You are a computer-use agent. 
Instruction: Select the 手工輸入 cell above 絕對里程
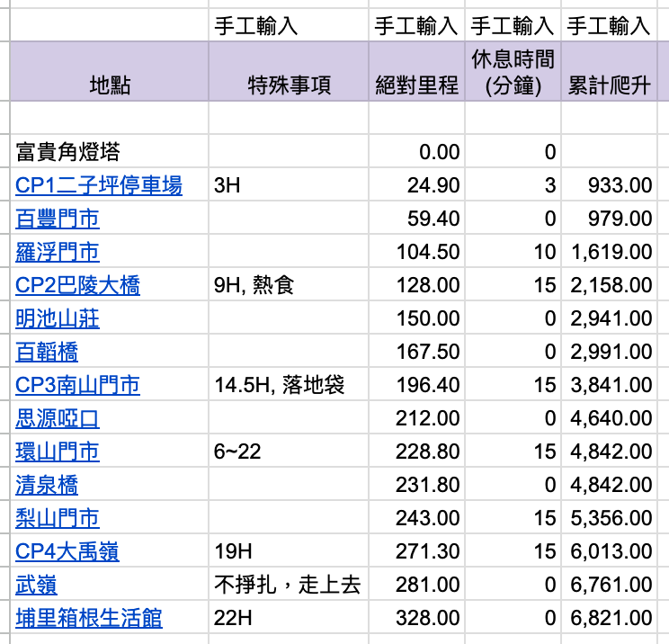click(x=417, y=25)
